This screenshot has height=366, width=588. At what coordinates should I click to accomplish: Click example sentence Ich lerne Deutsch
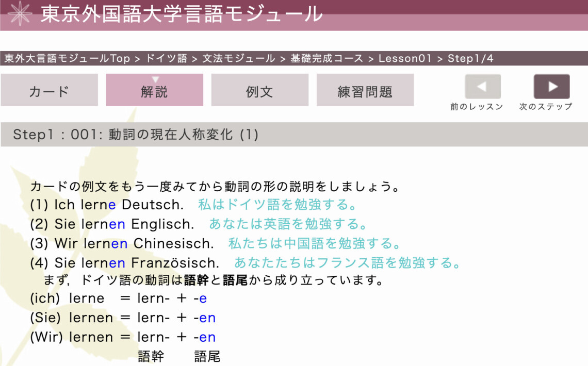[x=119, y=205]
